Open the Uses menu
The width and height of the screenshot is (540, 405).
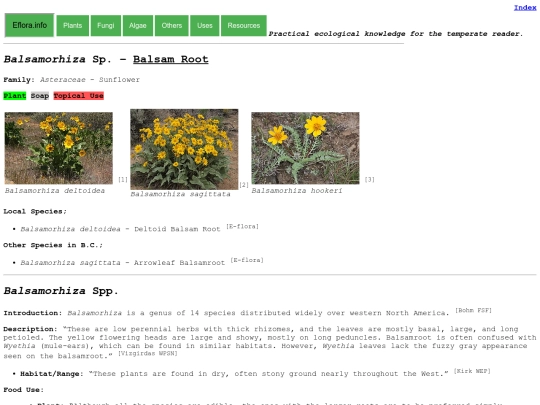pos(205,25)
